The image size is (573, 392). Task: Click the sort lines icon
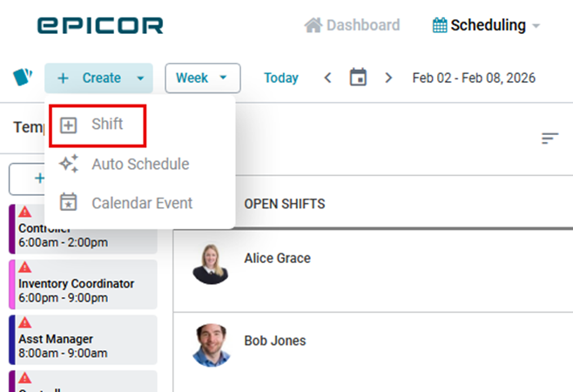[549, 139]
